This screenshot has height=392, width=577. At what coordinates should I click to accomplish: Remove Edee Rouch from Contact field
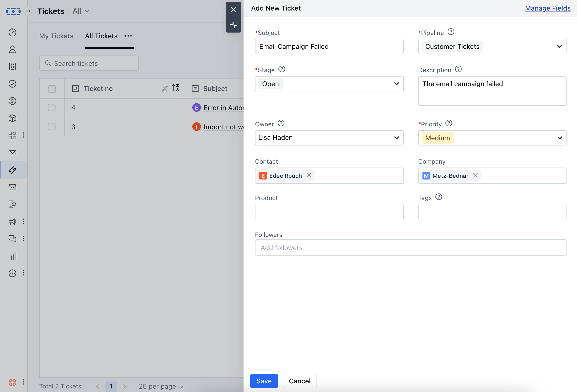click(x=309, y=175)
